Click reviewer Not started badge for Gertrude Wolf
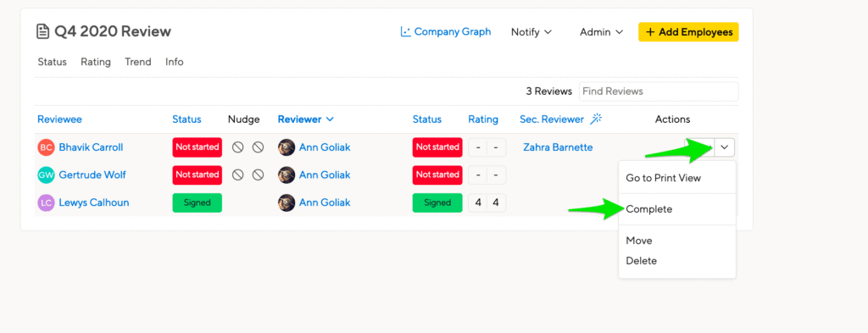This screenshot has width=868, height=333. [437, 175]
